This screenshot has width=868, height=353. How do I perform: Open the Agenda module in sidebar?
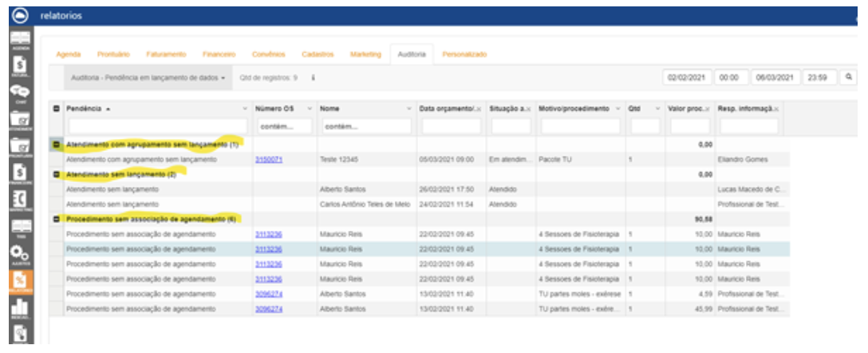(x=20, y=40)
